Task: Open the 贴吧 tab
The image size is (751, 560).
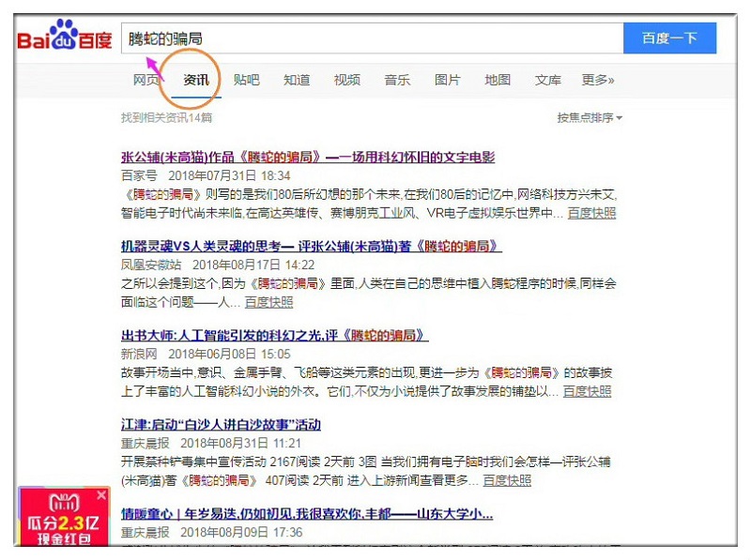Action: click(x=246, y=80)
